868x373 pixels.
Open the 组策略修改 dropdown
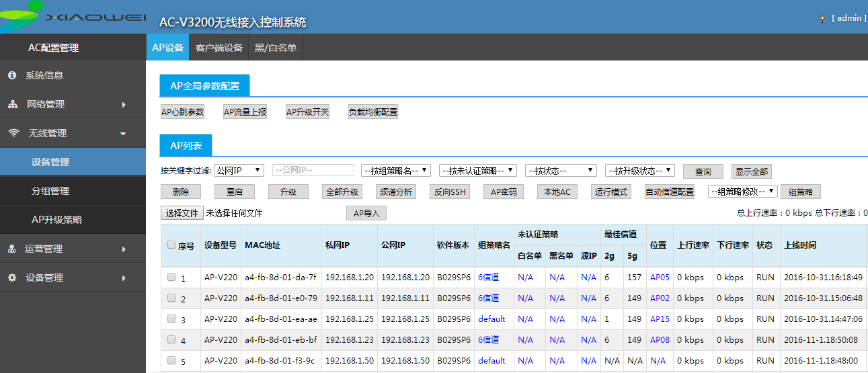pos(743,191)
